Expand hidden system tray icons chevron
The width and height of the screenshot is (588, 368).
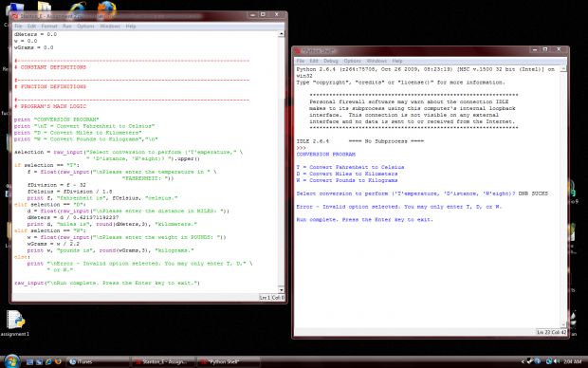tap(523, 361)
